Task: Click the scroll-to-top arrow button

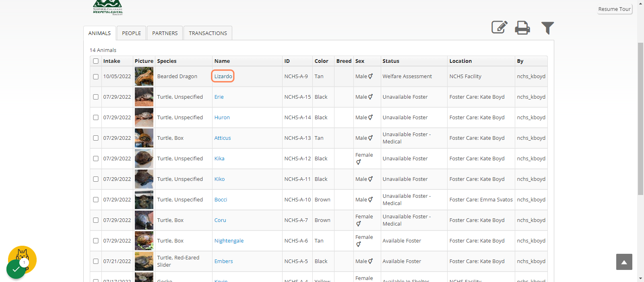Action: tap(624, 262)
